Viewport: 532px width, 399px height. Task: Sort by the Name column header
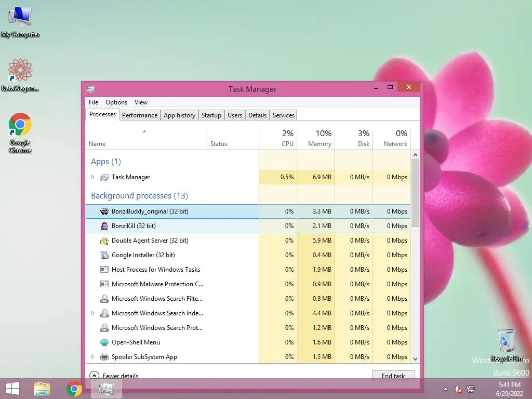click(x=146, y=139)
